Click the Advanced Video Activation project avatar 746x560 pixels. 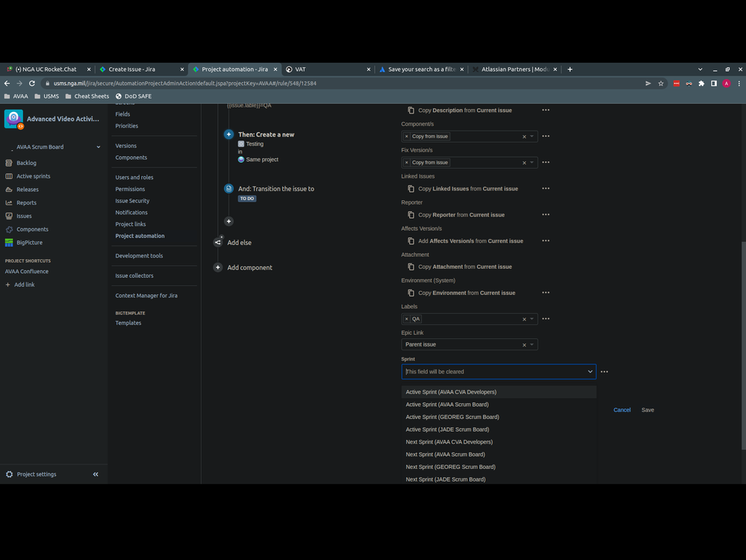[x=13, y=119]
